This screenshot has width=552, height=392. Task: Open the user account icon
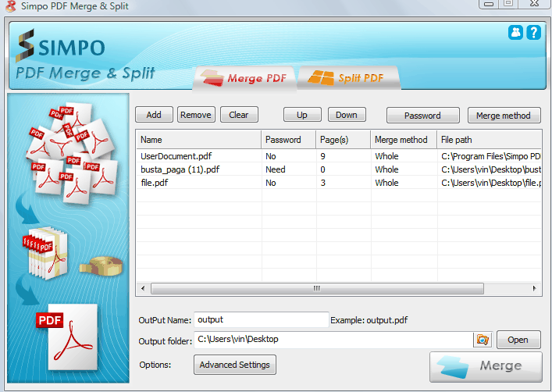click(515, 32)
